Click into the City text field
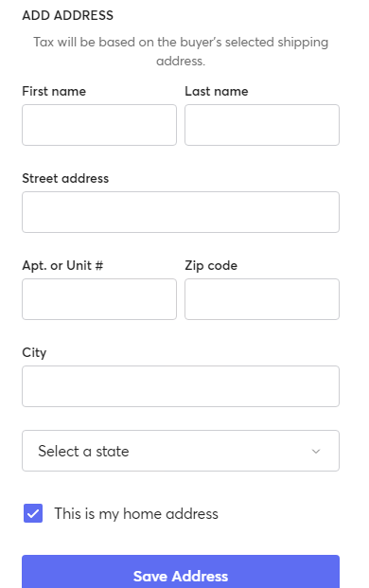The height and width of the screenshot is (588, 369). pyautogui.click(x=181, y=386)
